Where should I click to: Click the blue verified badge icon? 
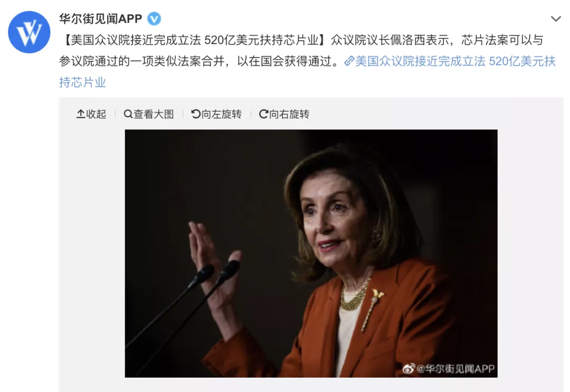[154, 18]
